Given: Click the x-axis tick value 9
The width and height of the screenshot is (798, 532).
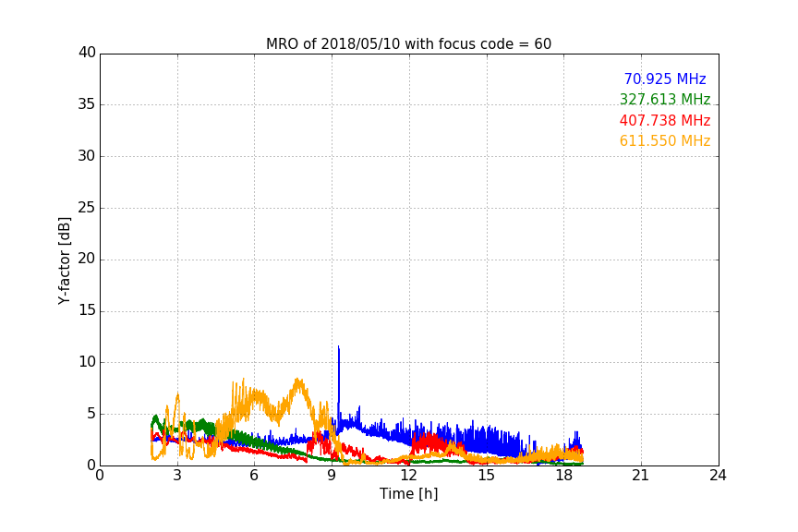Looking at the screenshot, I should 332,476.
